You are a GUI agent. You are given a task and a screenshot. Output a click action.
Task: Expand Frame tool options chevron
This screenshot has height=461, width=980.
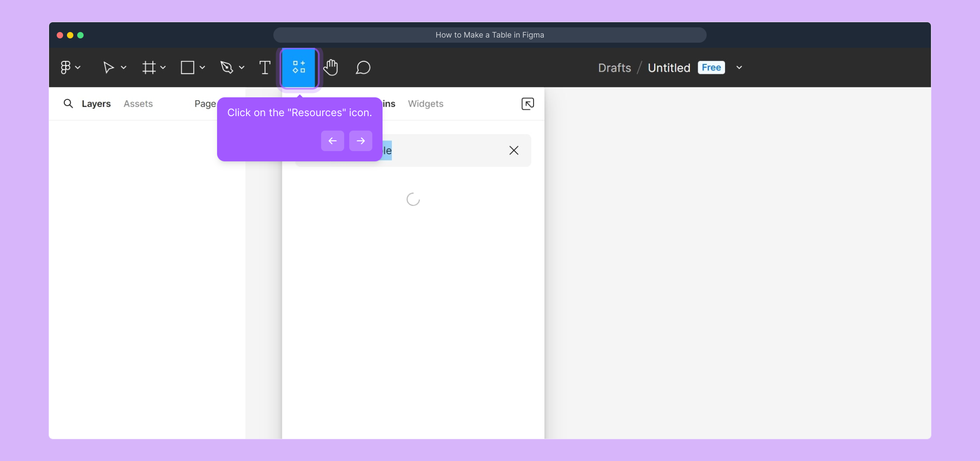[x=163, y=67]
